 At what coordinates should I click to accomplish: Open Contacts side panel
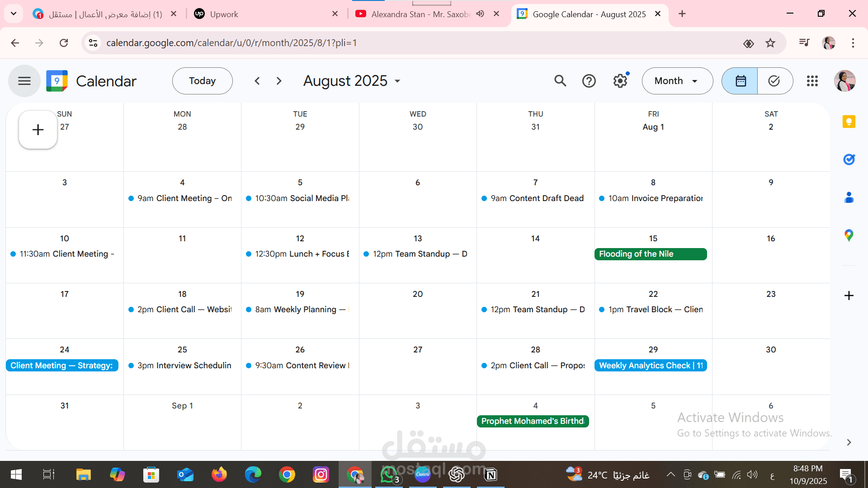(849, 197)
